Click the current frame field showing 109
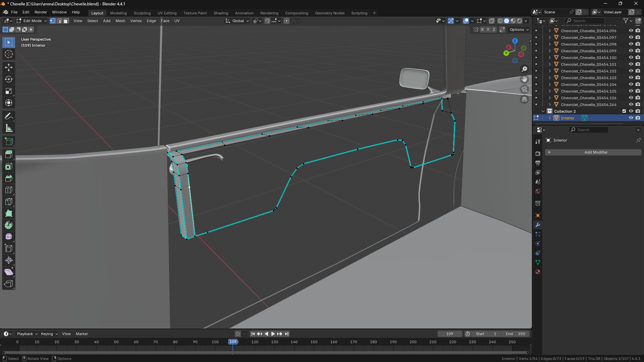This screenshot has height=362, width=644. (x=449, y=334)
